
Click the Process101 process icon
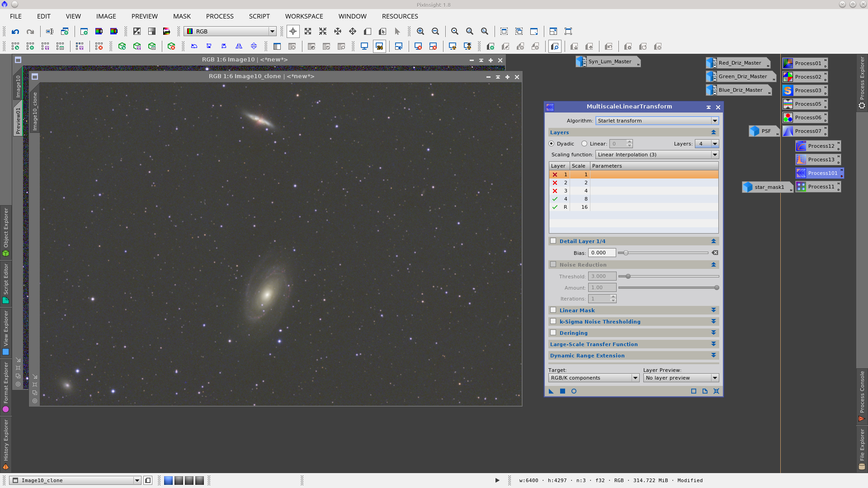818,173
